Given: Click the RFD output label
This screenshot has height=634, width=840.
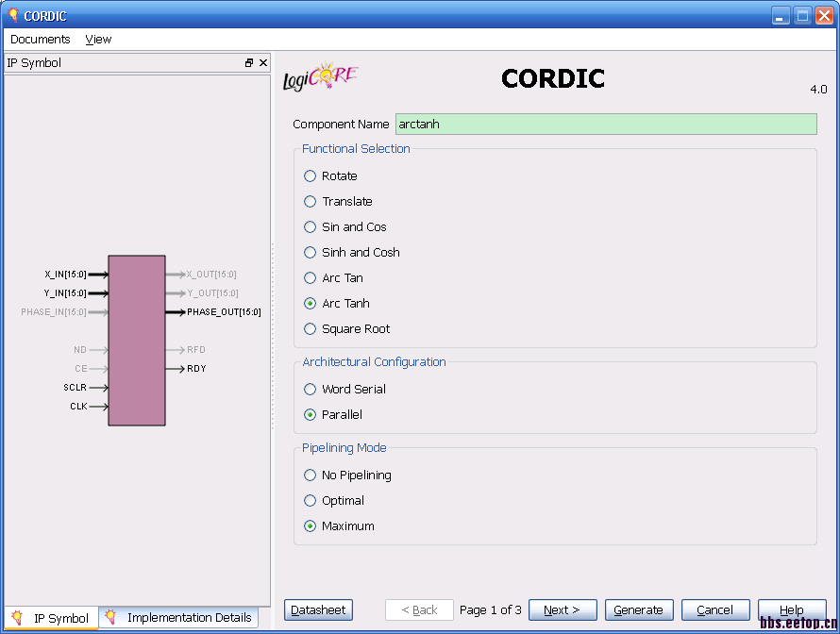Looking at the screenshot, I should [196, 350].
